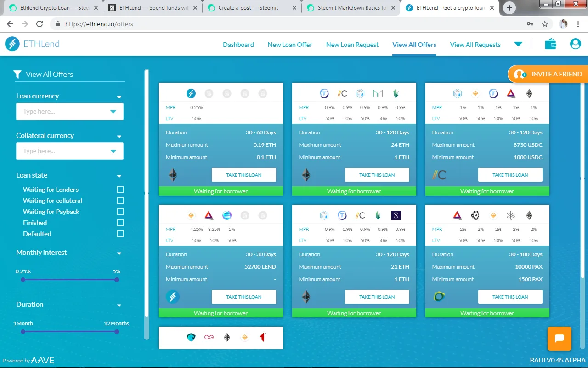The width and height of the screenshot is (588, 368).
Task: Check the Waiting for Lenders box
Action: click(x=120, y=190)
